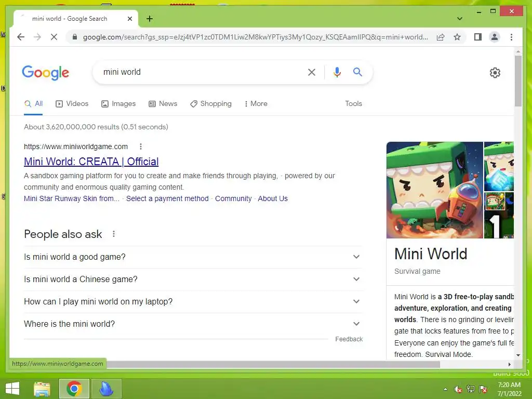Expand 'Where is the mini world?'
The width and height of the screenshot is (532, 399).
[x=193, y=324]
